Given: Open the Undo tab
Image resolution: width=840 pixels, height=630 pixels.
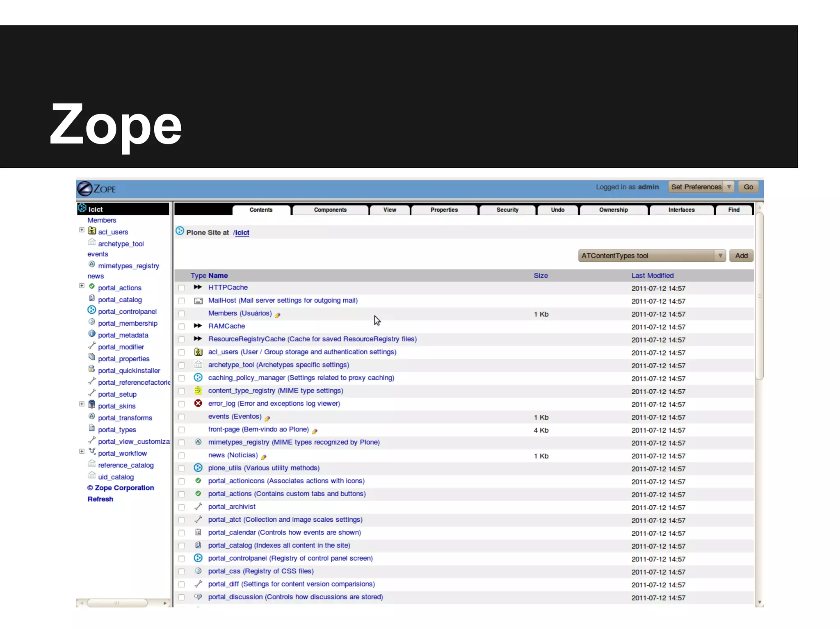Looking at the screenshot, I should (x=557, y=210).
